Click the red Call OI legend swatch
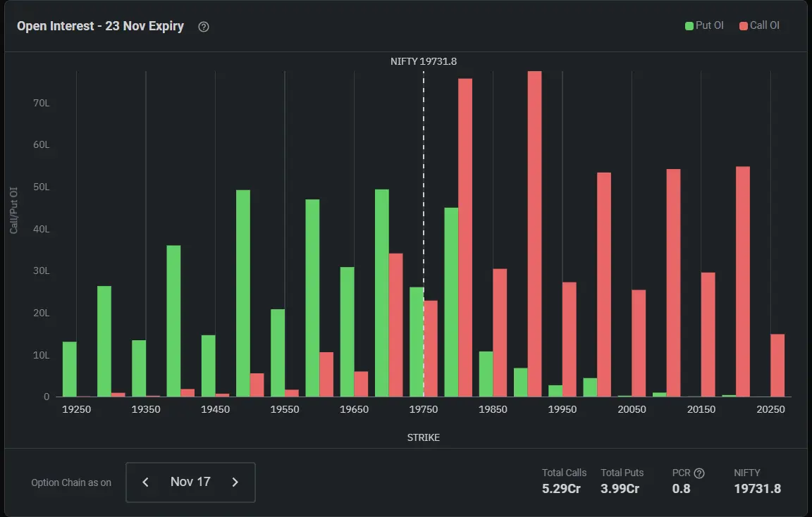812x517 pixels. pos(744,26)
